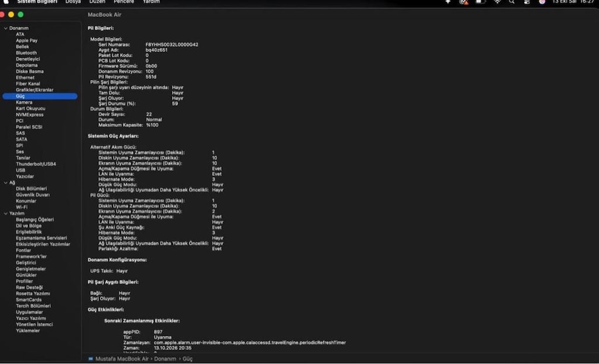Select Kamera in the sidebar
Image resolution: width=599 pixels, height=364 pixels.
pyautogui.click(x=23, y=102)
